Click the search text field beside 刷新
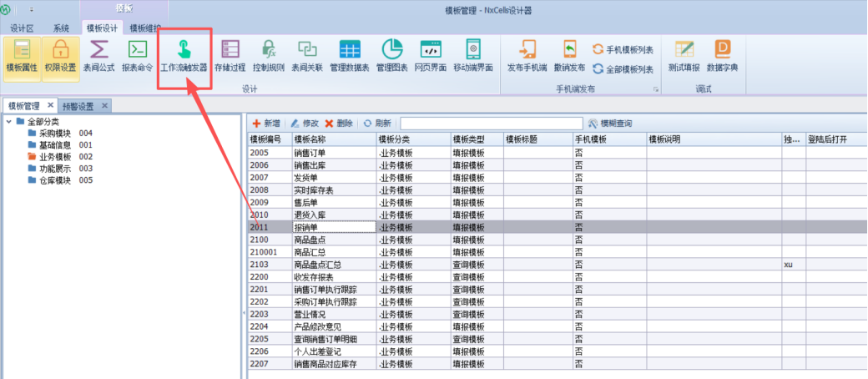The image size is (868, 379). [x=491, y=124]
